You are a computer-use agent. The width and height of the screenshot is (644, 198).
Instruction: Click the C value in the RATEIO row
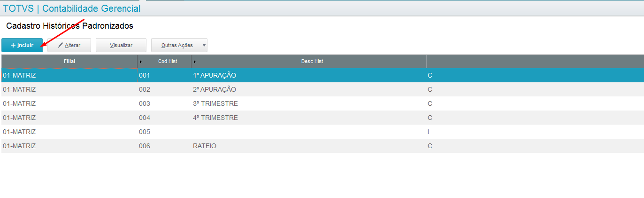430,146
